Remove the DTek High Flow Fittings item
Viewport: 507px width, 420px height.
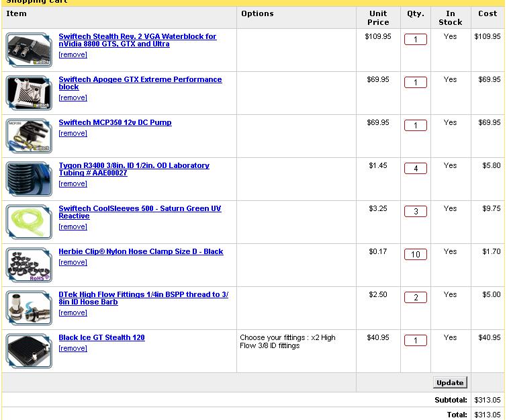point(73,313)
